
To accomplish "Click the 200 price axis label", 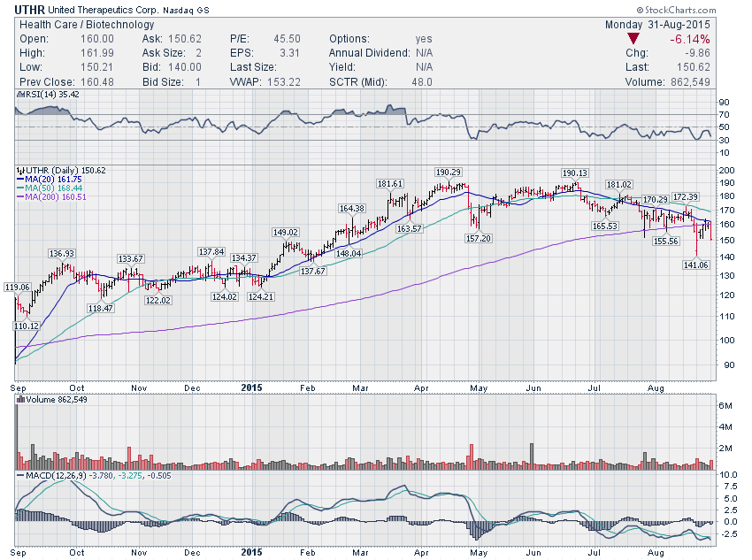I will point(726,170).
